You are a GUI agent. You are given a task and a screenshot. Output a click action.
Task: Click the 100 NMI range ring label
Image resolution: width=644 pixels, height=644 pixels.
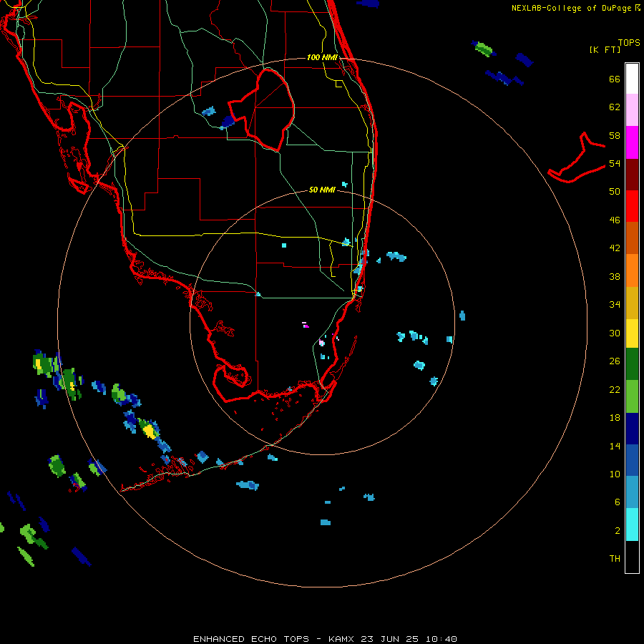322,57
